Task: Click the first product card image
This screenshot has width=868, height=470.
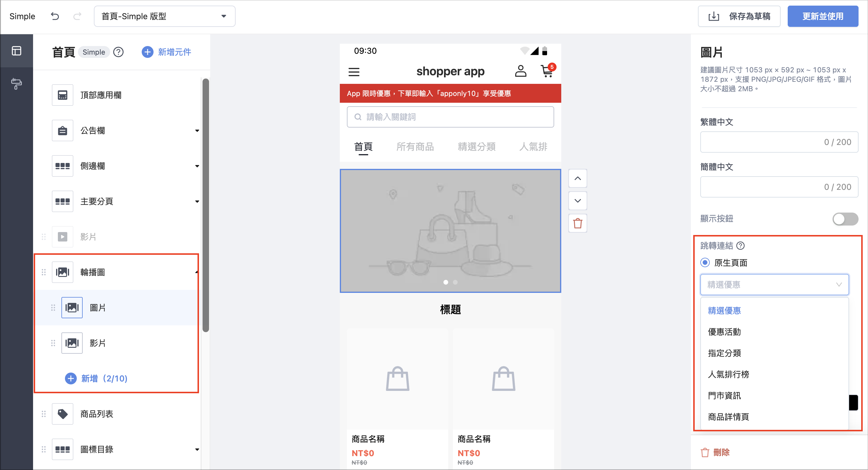Action: pyautogui.click(x=398, y=379)
